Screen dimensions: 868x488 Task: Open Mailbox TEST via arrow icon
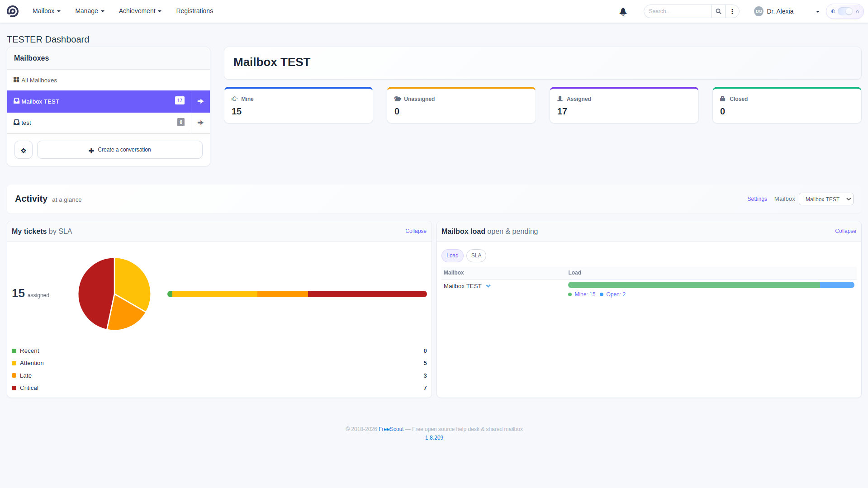200,101
